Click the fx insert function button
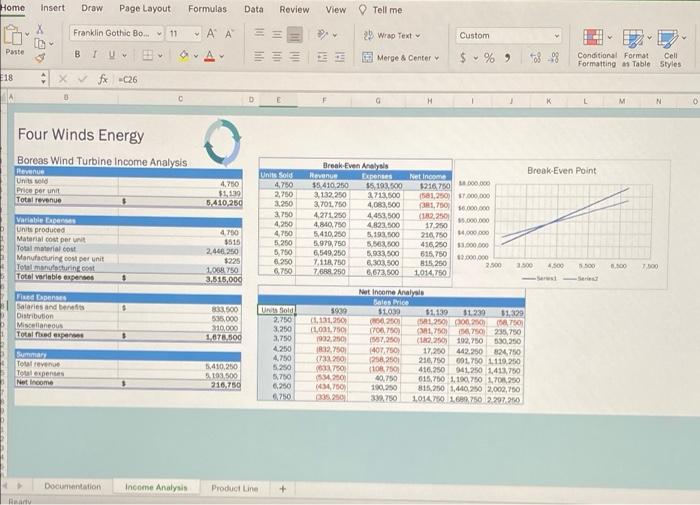 click(x=103, y=79)
